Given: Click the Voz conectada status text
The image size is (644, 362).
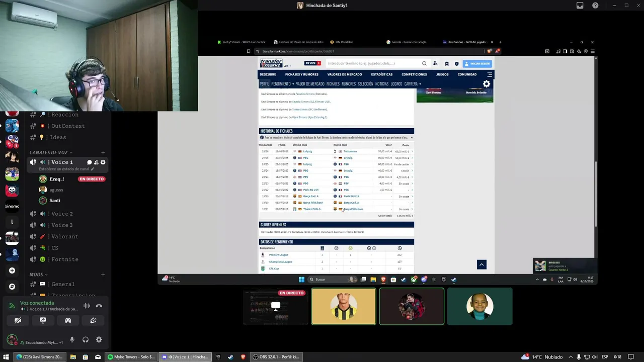Looking at the screenshot, I should (37, 303).
